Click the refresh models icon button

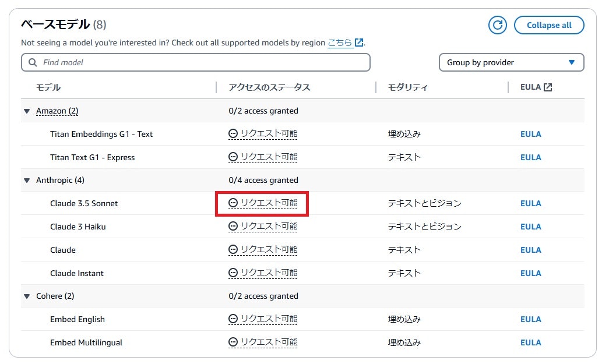[497, 25]
